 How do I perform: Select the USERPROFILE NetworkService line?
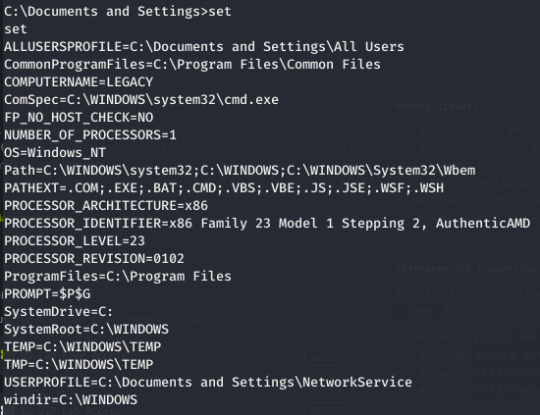(208, 382)
